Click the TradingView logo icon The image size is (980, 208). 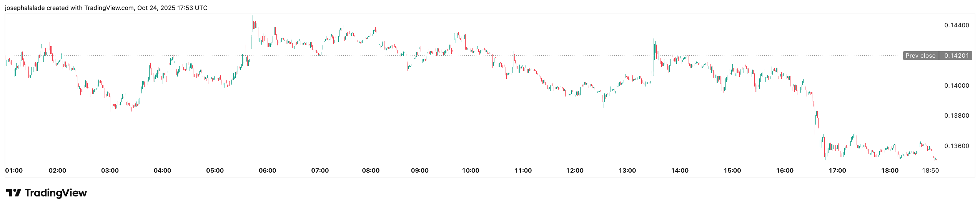tap(13, 193)
